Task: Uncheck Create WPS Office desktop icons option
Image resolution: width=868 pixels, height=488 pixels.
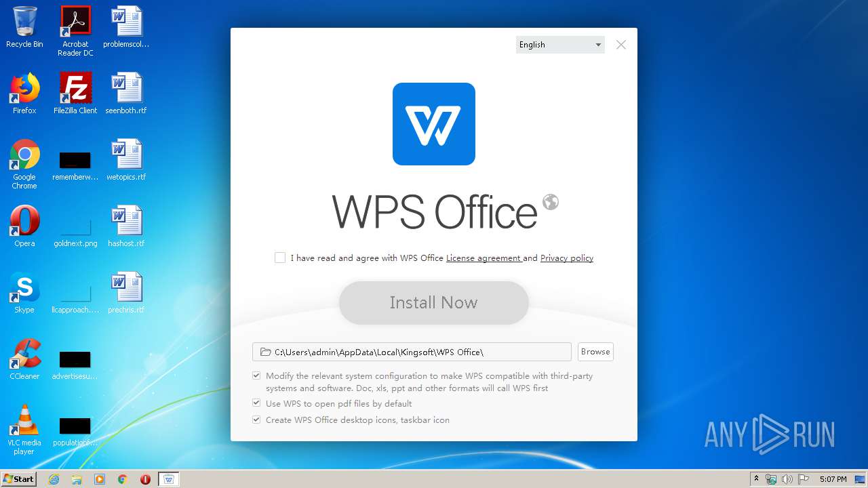Action: point(256,420)
